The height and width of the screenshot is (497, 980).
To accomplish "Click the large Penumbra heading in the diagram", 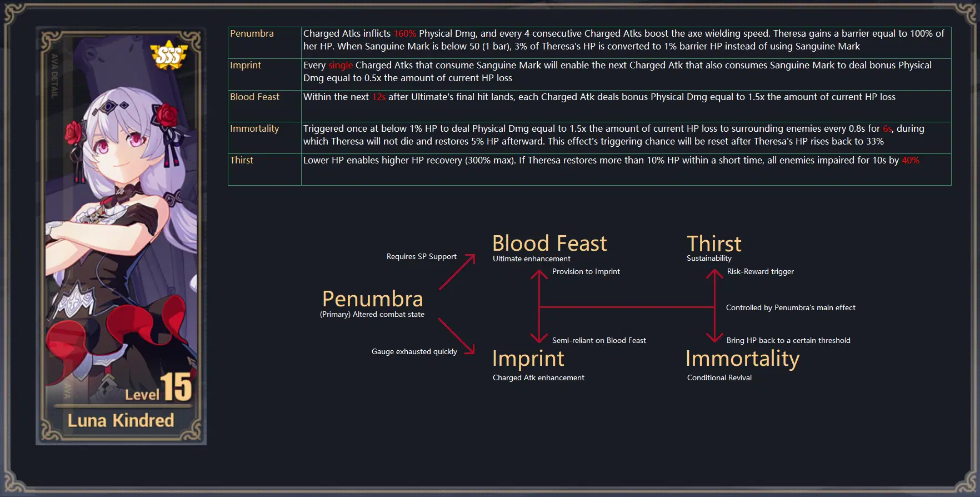I will point(373,299).
